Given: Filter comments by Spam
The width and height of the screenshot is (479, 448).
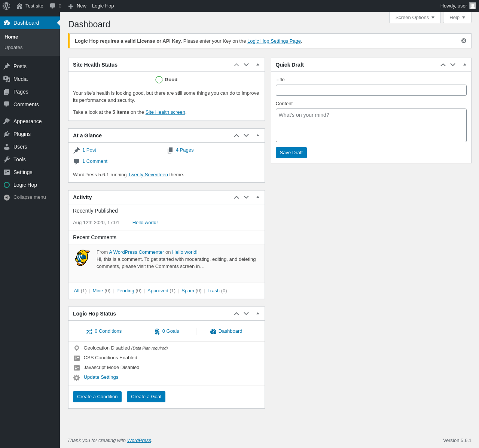Looking at the screenshot, I should click(x=188, y=291).
